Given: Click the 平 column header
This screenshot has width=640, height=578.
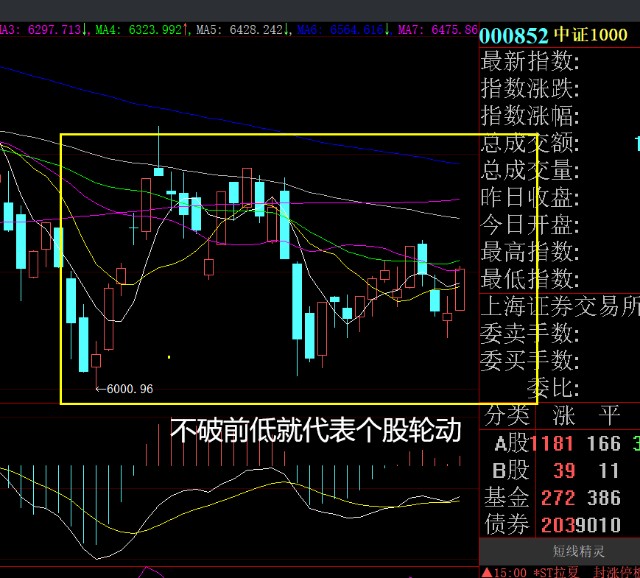Looking at the screenshot, I should (609, 415).
